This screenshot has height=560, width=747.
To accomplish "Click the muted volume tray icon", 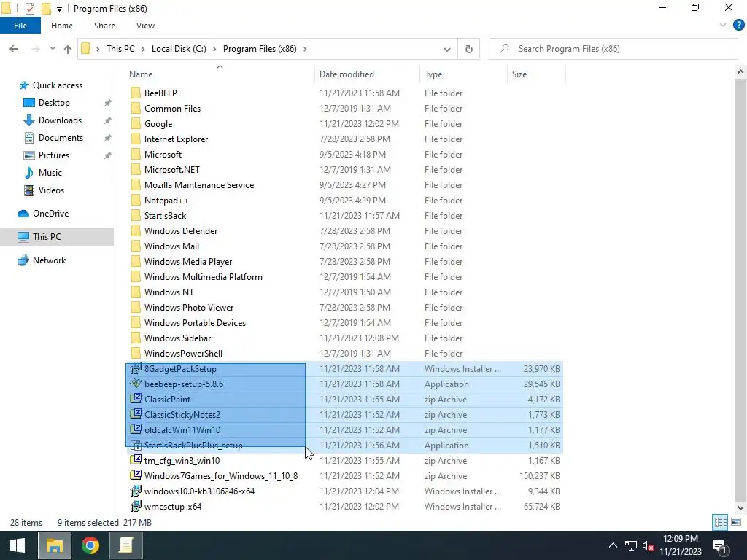I will coord(648,545).
